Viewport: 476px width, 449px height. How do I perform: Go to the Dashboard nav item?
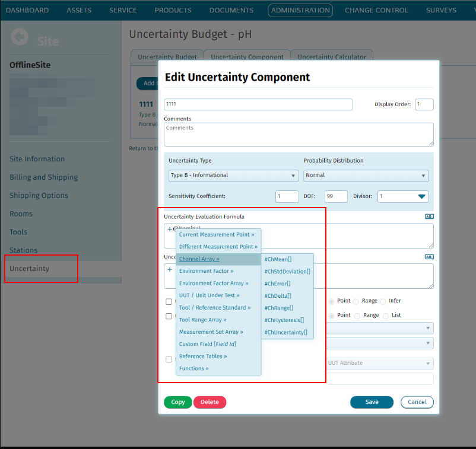27,10
